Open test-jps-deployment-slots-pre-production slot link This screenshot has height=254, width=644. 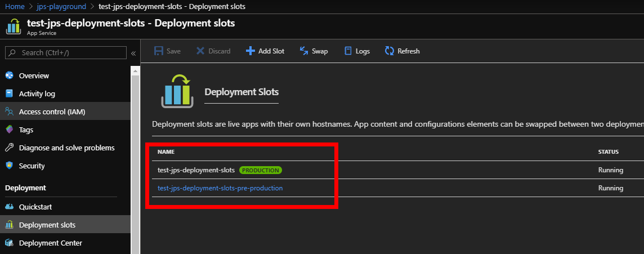click(x=220, y=188)
